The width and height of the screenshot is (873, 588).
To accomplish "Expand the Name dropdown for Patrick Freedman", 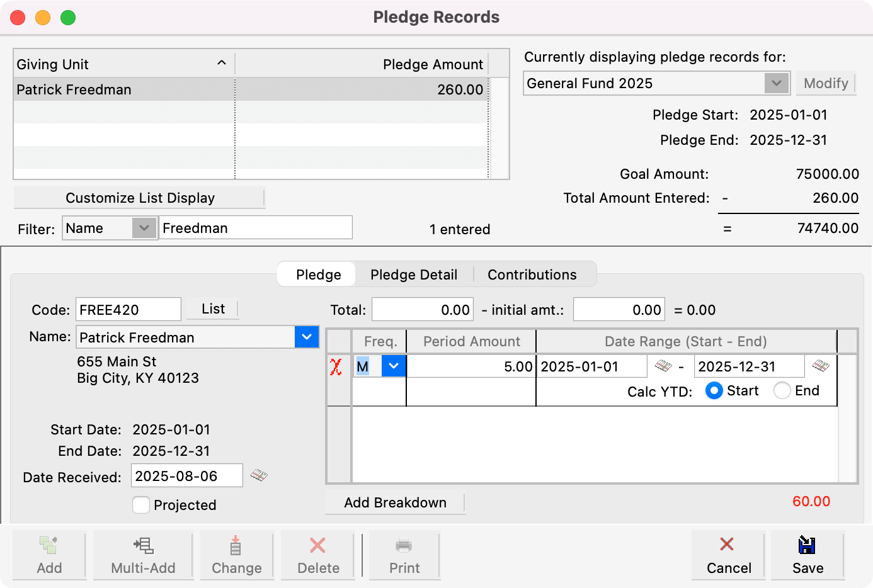I will point(307,337).
